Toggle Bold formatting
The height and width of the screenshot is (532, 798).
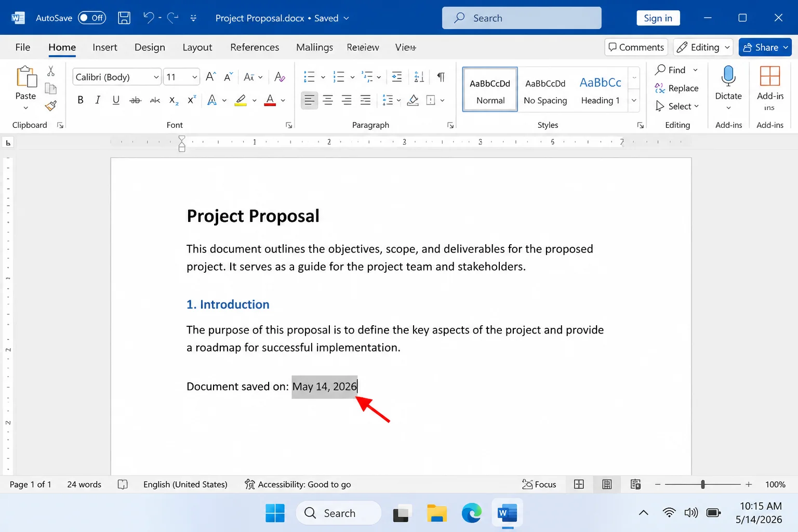click(x=81, y=100)
